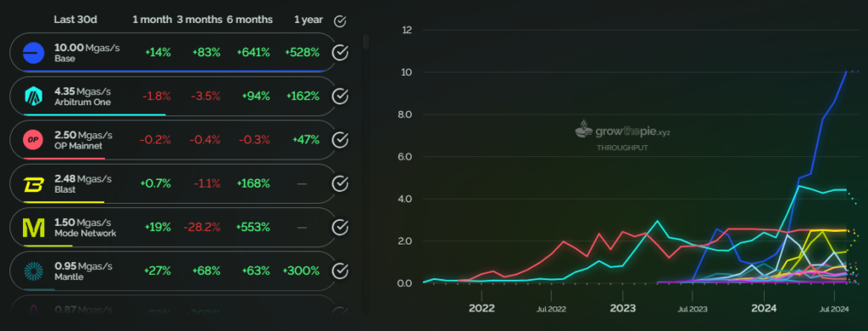Click Mode Network +19% value
Screen dimensions: 868x331
158,227
